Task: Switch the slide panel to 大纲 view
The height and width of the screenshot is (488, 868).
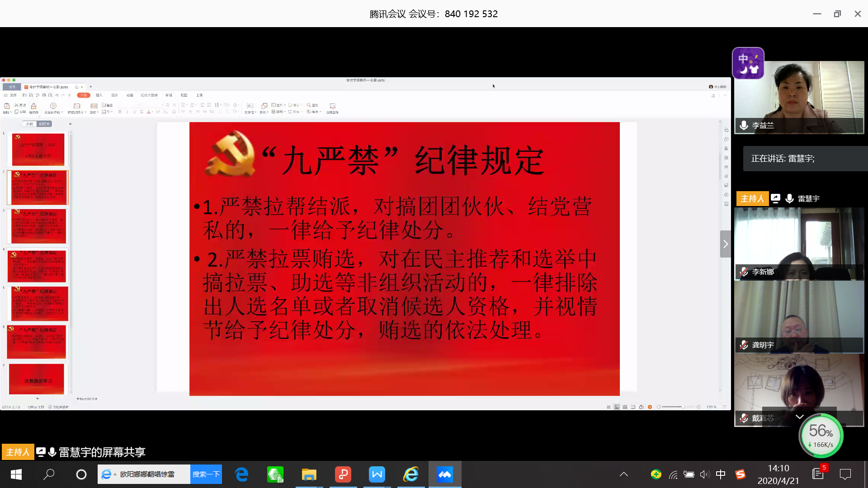Action: click(29, 124)
